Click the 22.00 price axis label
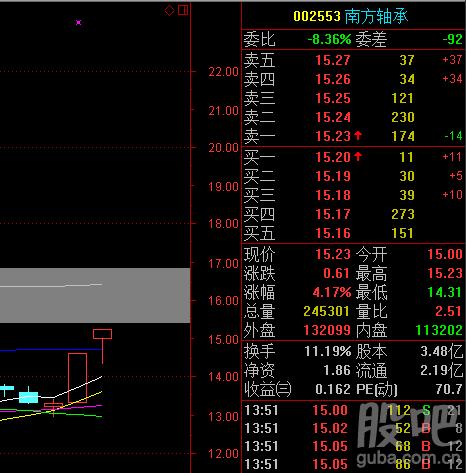This screenshot has width=466, height=473. [x=223, y=72]
